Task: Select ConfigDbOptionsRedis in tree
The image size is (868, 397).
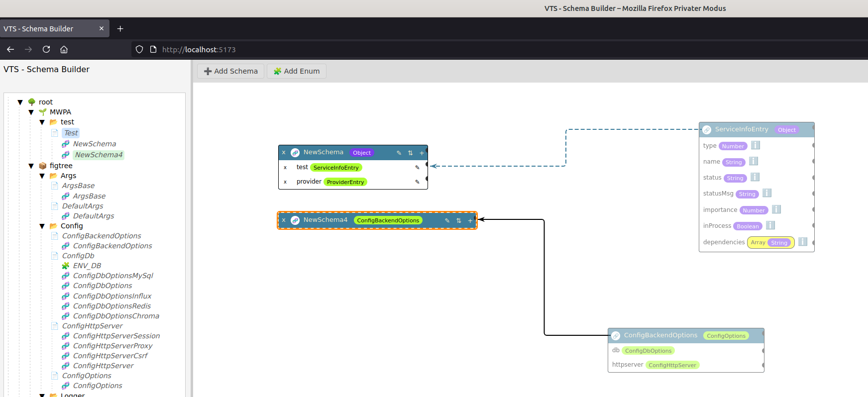Action: coord(112,306)
